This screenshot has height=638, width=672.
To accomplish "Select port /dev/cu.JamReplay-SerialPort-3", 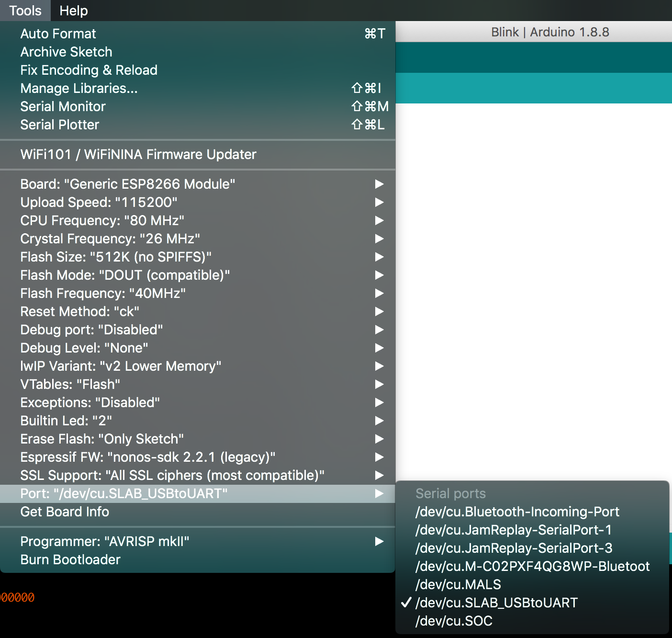I will point(532,548).
